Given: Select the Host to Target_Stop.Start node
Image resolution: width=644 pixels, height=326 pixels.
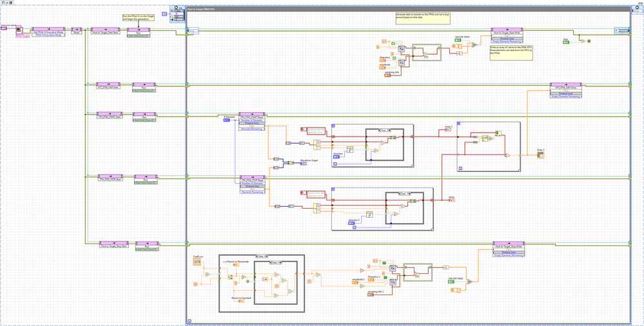Looking at the screenshot, I should tap(113, 244).
